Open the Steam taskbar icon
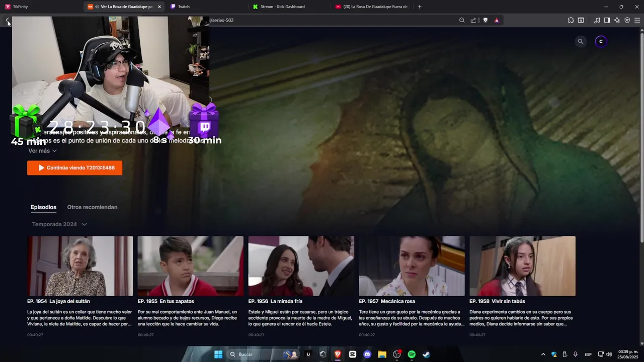The height and width of the screenshot is (362, 644). click(426, 354)
